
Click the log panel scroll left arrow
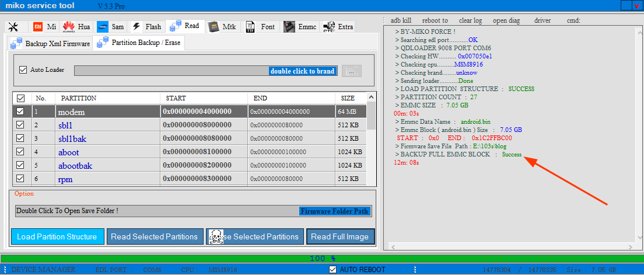point(394,246)
